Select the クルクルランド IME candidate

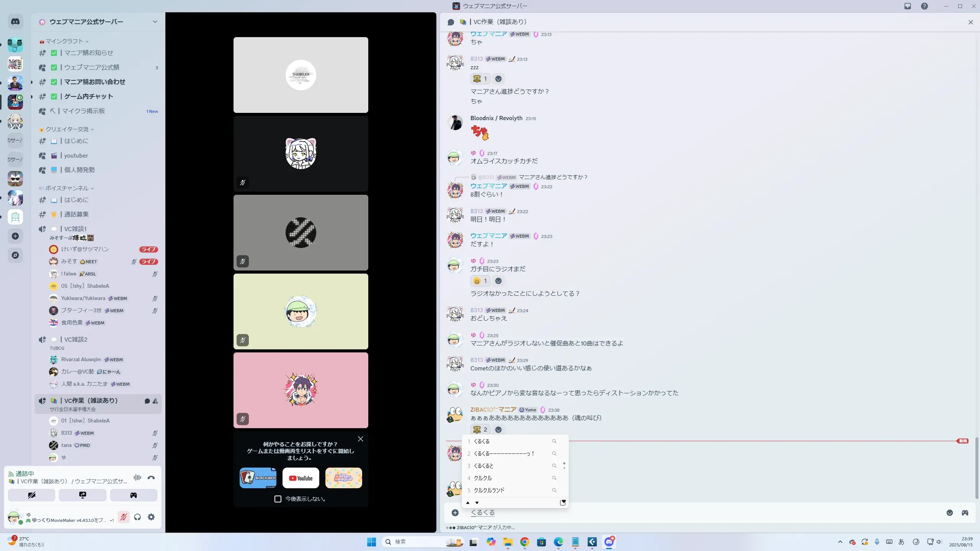[x=489, y=490]
